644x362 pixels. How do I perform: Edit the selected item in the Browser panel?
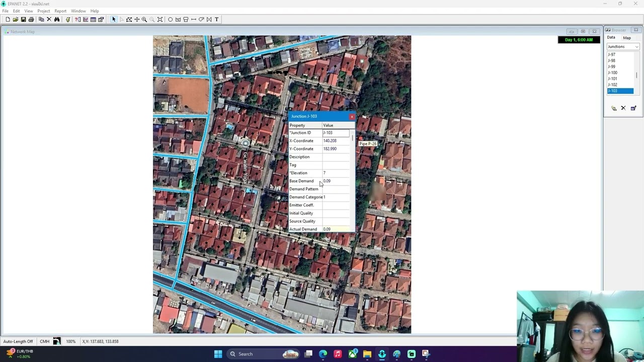[x=633, y=108]
